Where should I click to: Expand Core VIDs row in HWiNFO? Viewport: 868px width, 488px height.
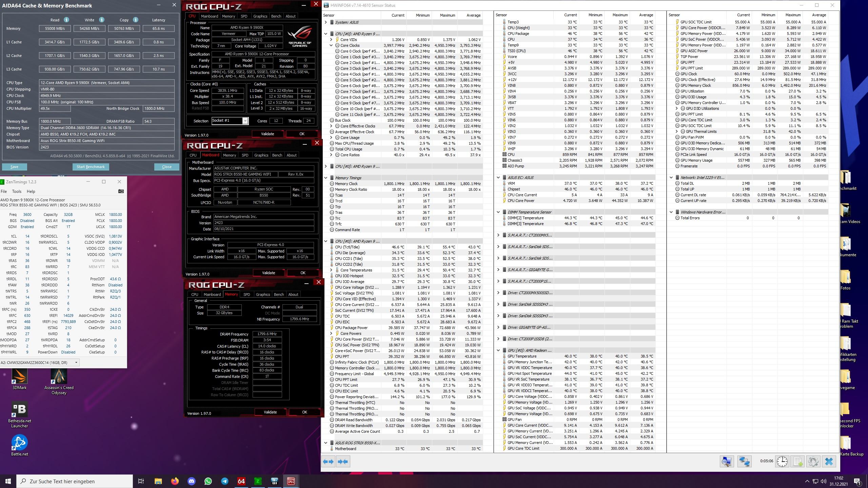coord(331,40)
